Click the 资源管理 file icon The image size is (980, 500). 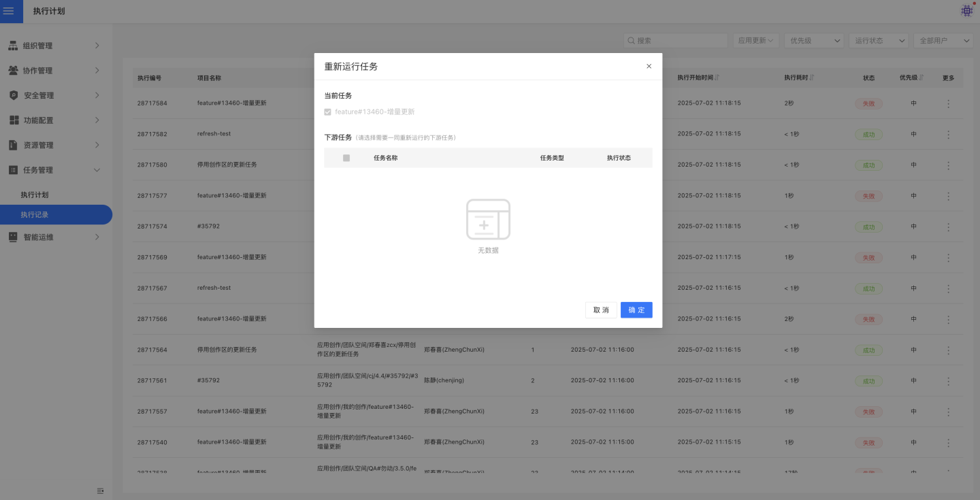(13, 145)
